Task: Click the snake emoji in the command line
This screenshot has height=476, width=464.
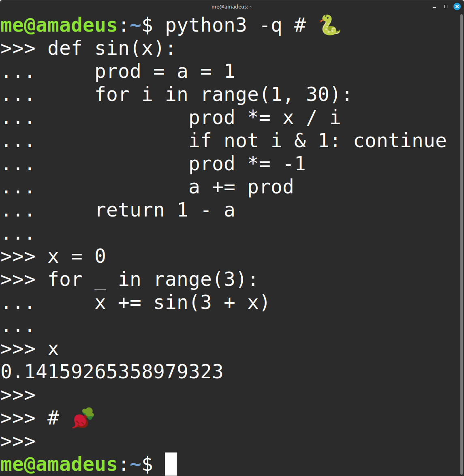Action: click(x=330, y=25)
